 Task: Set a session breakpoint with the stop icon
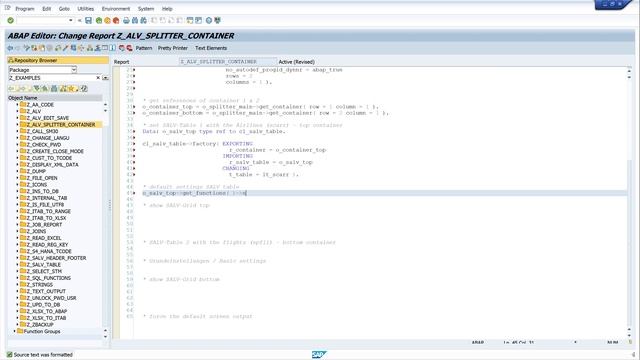(122, 48)
